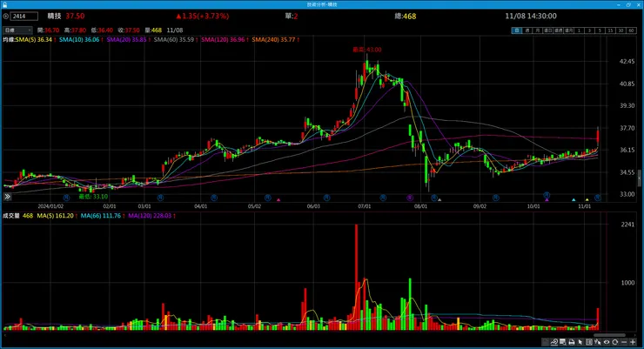Screen dimensions: 644x349
Task: Select the 日 daily timeframe button
Action: [517, 30]
